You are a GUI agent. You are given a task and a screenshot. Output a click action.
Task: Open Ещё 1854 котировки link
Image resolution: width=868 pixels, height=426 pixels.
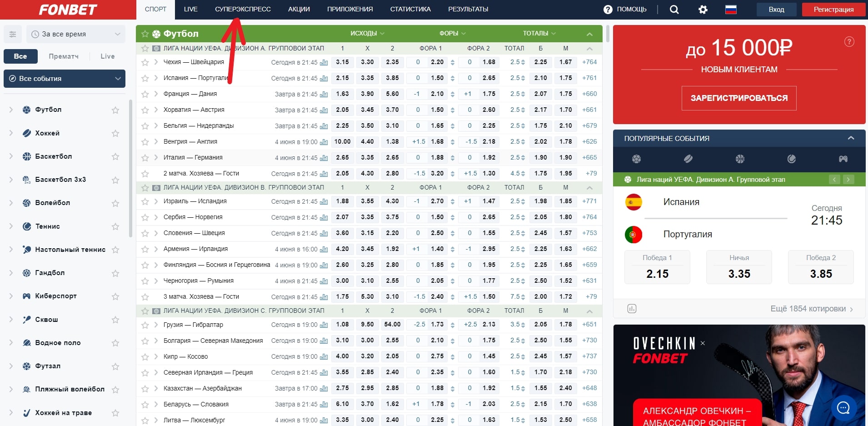pos(812,309)
